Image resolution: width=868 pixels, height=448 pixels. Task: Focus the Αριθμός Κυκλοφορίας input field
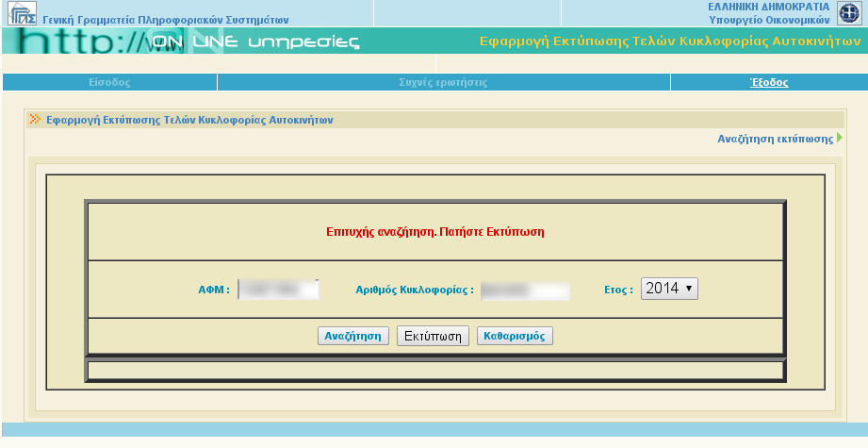pyautogui.click(x=525, y=290)
